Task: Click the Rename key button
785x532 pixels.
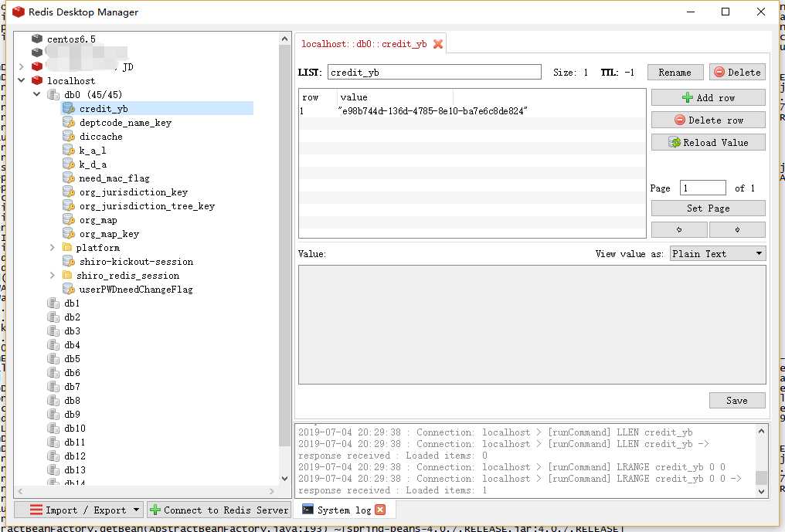Action: (675, 72)
